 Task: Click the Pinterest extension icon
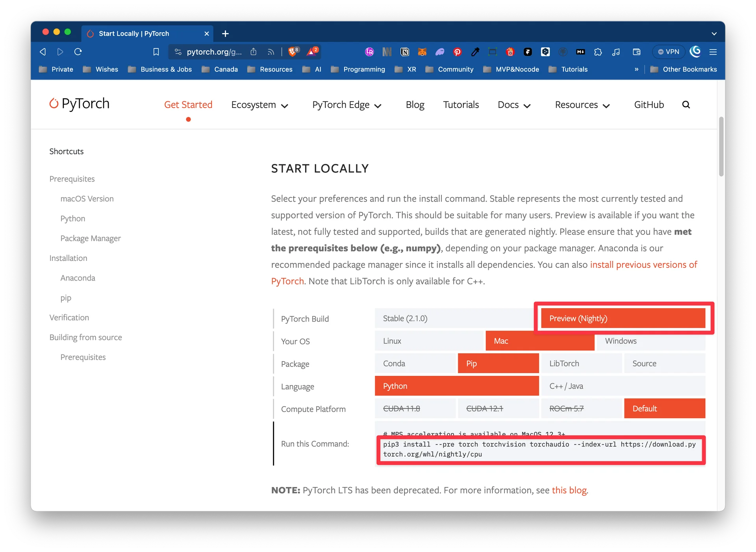457,52
